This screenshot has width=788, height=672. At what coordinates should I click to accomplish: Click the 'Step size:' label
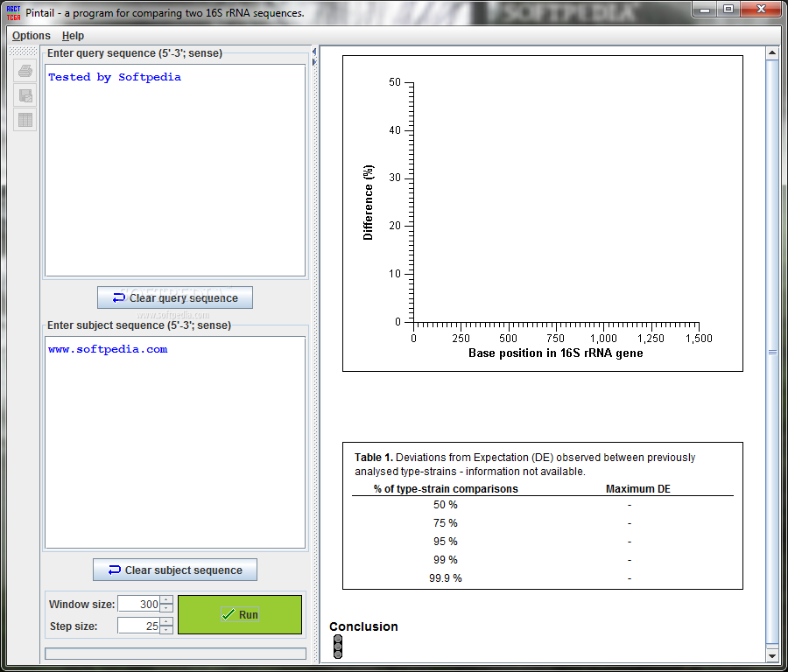click(x=74, y=626)
